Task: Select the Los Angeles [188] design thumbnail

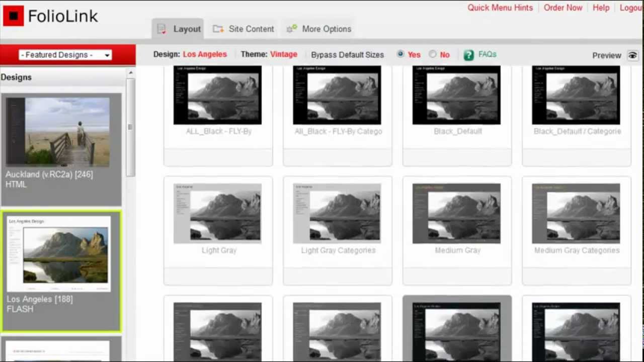Action: coord(58,254)
